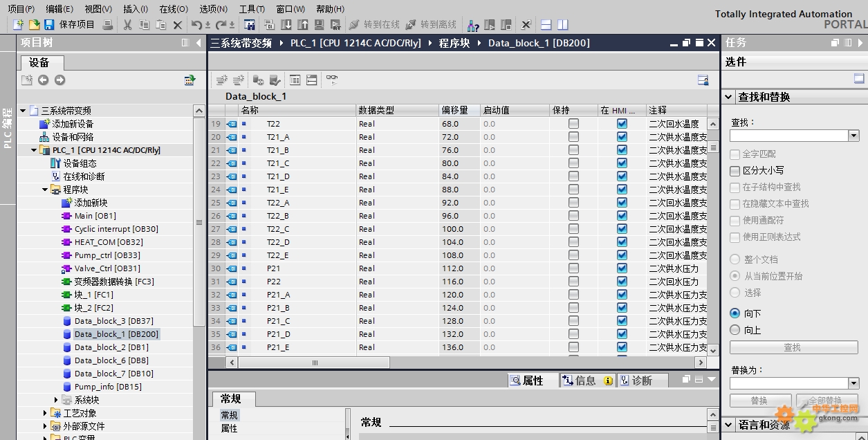
Task: Open the 在线(O) menu
Action: click(x=174, y=9)
